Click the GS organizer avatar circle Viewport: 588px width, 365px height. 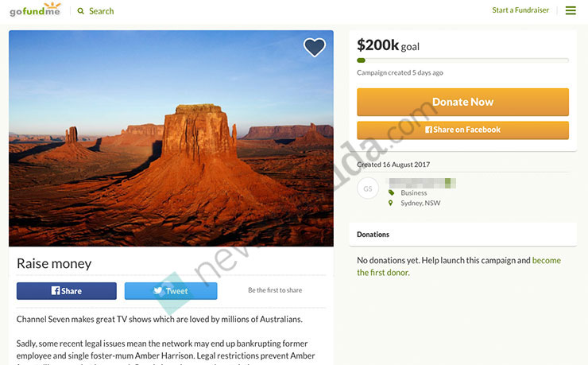point(367,188)
